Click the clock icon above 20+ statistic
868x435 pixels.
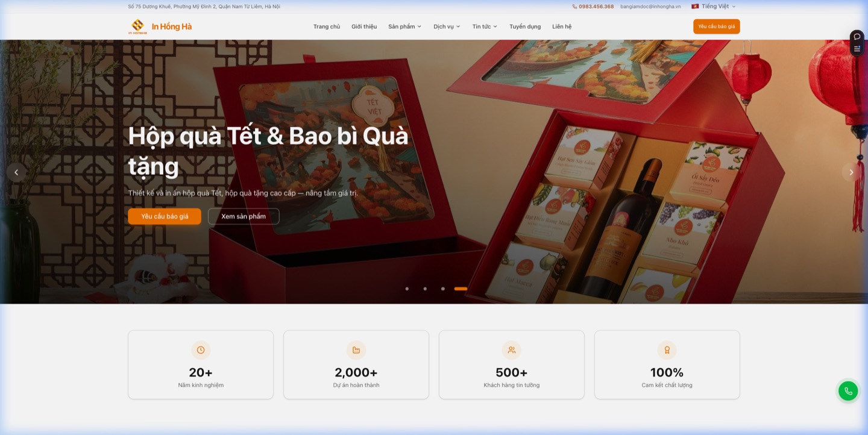[x=201, y=349]
